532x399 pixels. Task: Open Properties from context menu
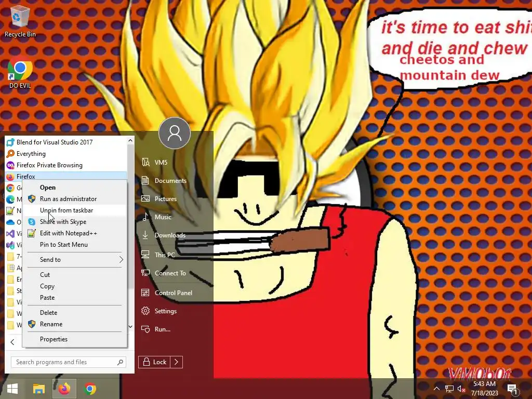click(x=75, y=339)
